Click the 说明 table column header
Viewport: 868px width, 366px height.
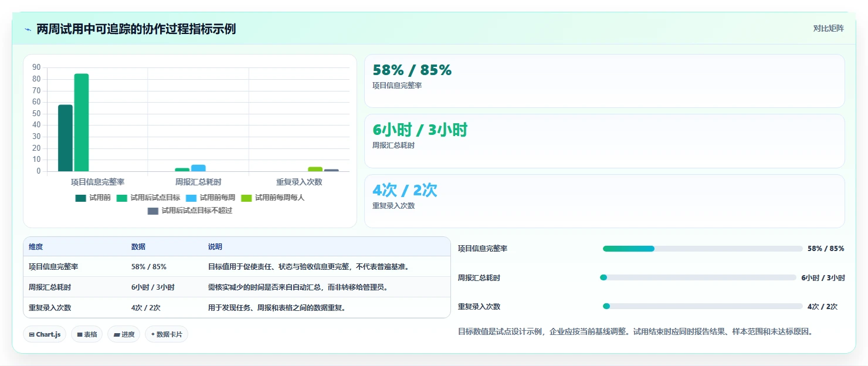point(215,247)
